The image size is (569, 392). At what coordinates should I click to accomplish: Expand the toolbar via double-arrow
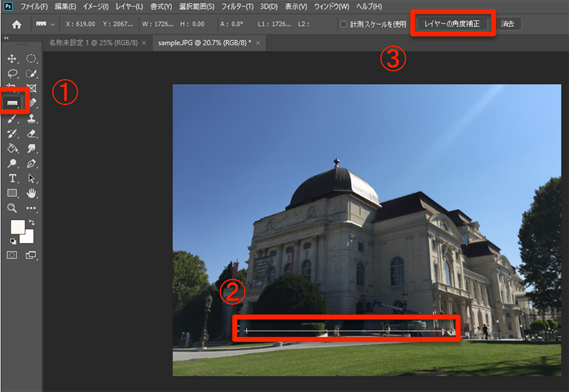(6, 39)
